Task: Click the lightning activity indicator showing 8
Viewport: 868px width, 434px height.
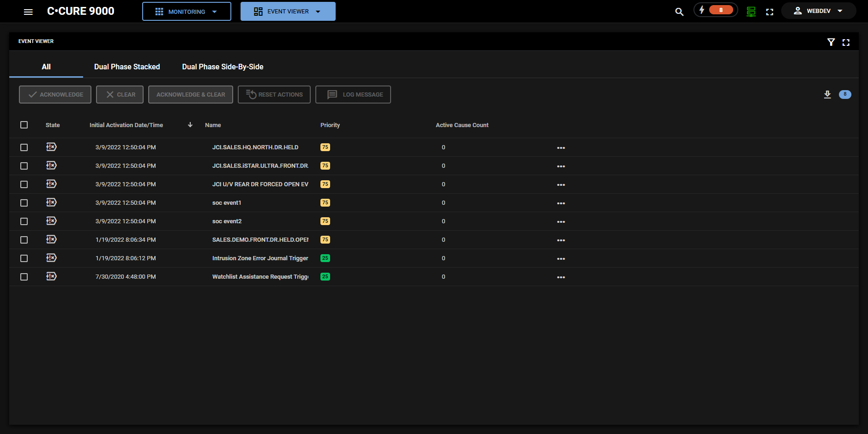Action: [716, 9]
